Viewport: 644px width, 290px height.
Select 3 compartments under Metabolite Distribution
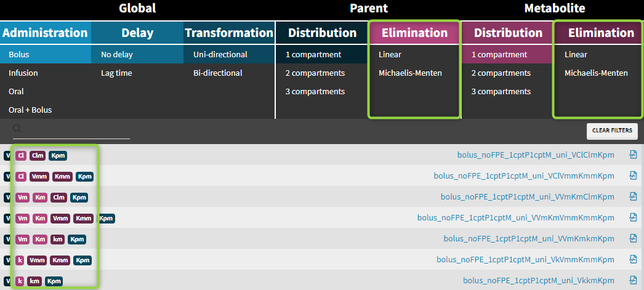pyautogui.click(x=501, y=91)
